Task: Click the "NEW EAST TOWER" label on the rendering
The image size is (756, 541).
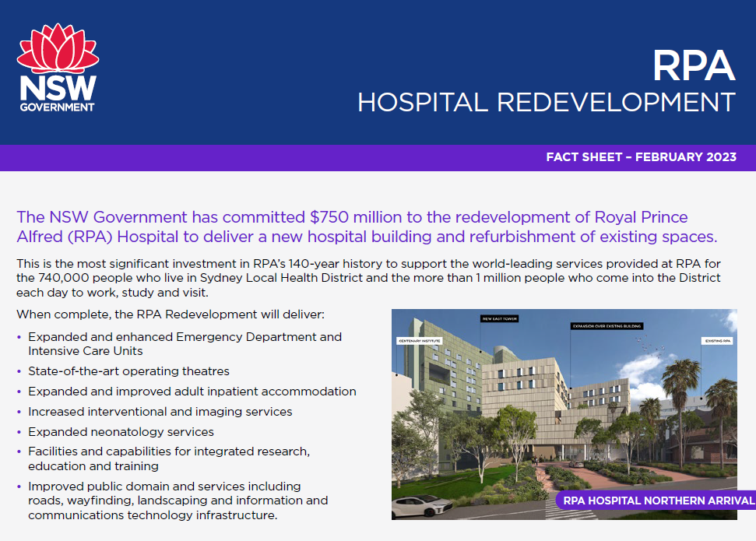Action: 500,318
